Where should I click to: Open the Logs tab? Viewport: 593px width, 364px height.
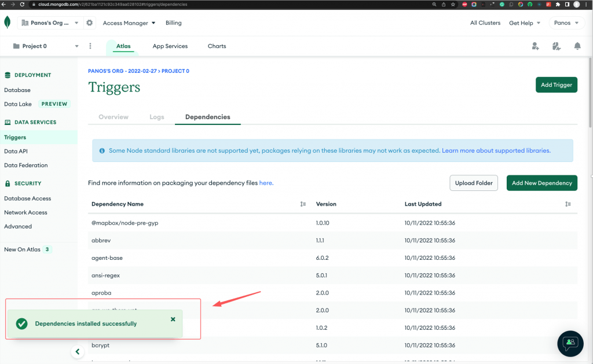(156, 117)
